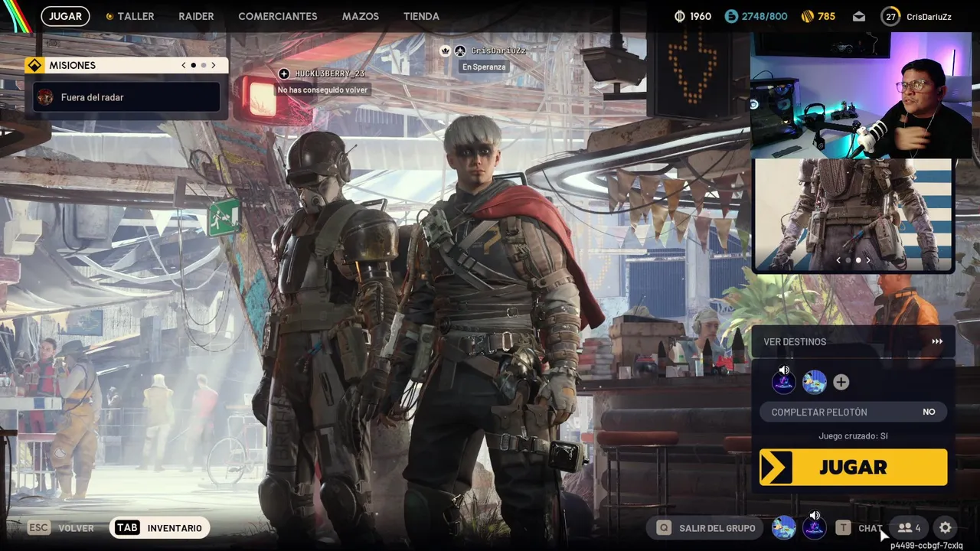Open the mail inbox envelope icon
Viewport: 980px width, 551px height.
click(x=859, y=16)
